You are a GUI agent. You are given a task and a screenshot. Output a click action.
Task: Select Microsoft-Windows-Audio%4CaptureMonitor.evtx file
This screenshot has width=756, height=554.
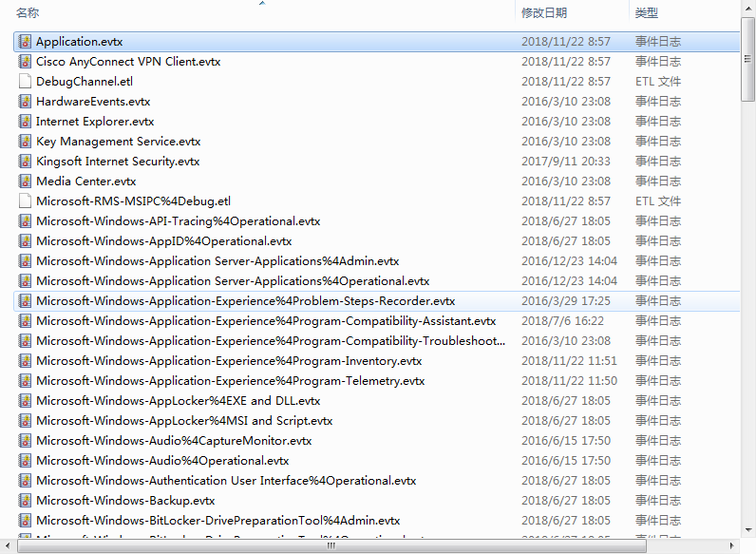(174, 441)
